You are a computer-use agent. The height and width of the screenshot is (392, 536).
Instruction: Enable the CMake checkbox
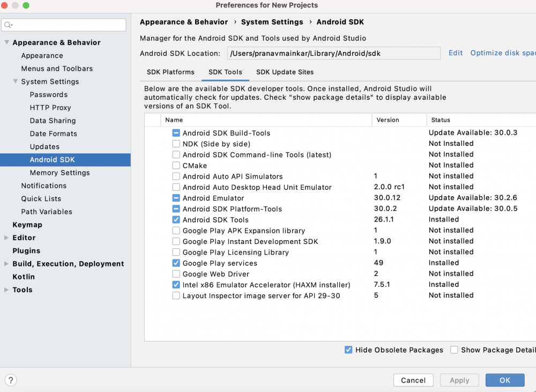[x=176, y=166]
